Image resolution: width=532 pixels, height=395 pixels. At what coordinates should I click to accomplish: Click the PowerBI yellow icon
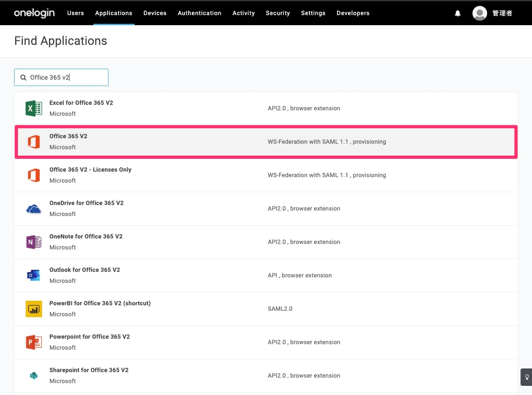(34, 309)
